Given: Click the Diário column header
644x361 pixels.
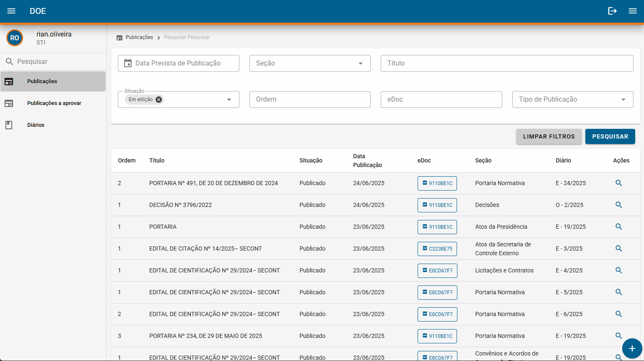Looking at the screenshot, I should pos(563,160).
